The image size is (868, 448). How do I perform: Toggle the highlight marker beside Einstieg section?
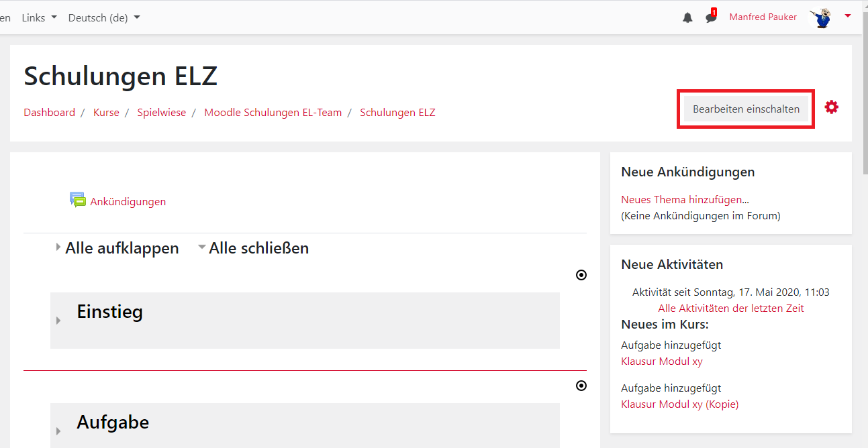point(581,274)
